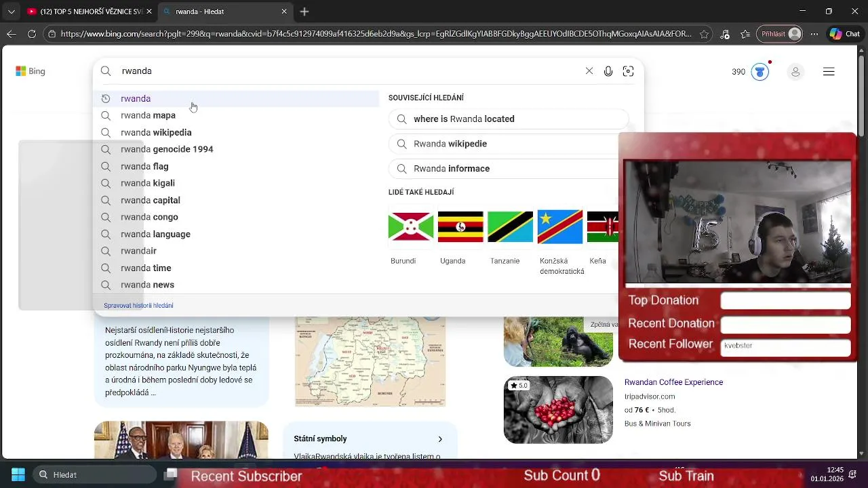868x488 pixels.
Task: Open a new browser tab
Action: click(x=304, y=12)
